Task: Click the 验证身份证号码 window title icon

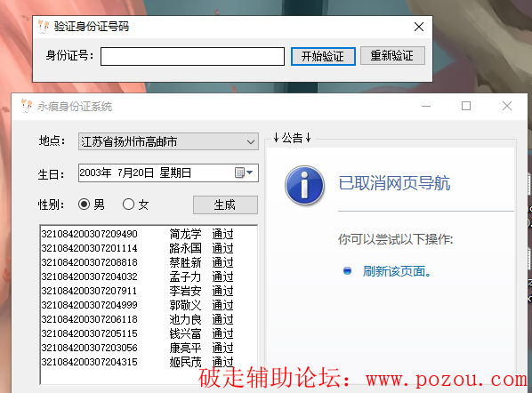Action: click(x=44, y=27)
